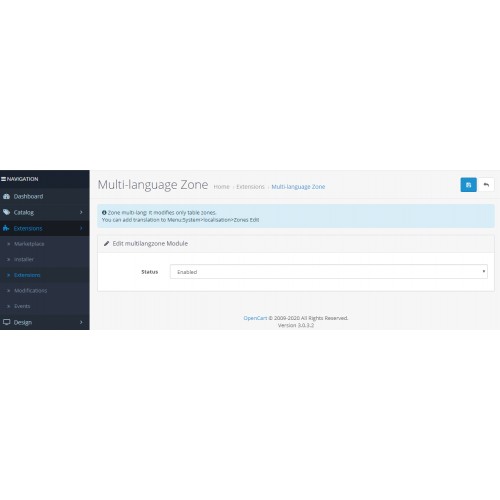
Task: Select the Modifications submenu item
Action: pyautogui.click(x=30, y=290)
